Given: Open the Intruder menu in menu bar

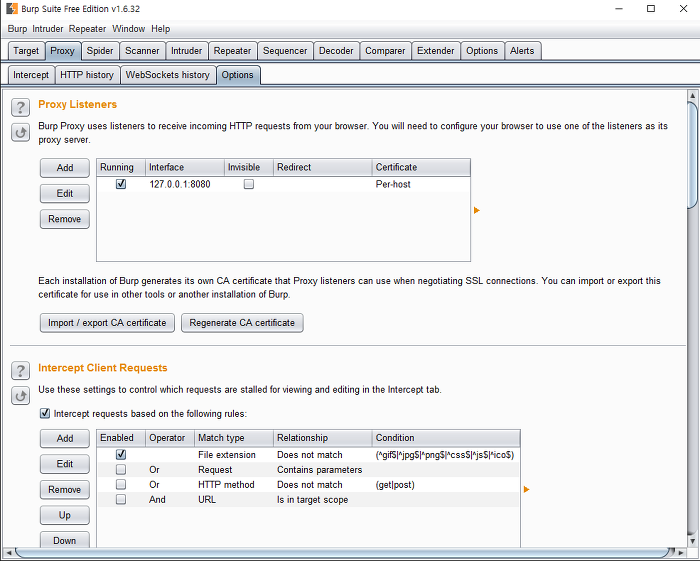Looking at the screenshot, I should pos(48,29).
